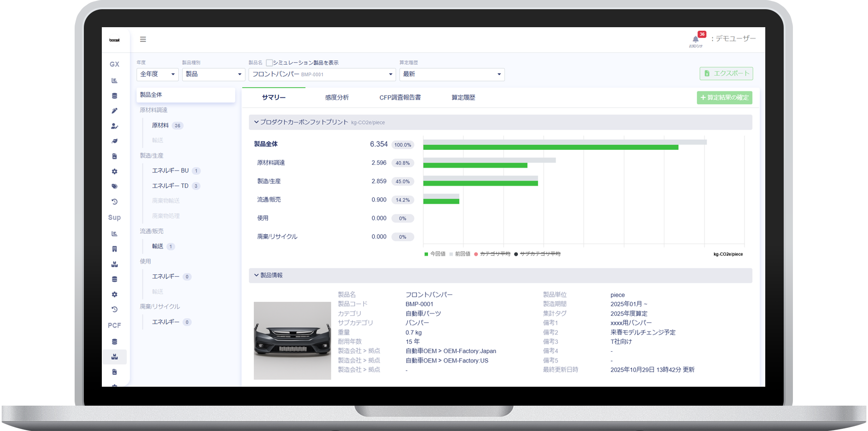This screenshot has height=431, width=868.
Task: Click the GX section label in the sidebar
Action: coord(114,65)
